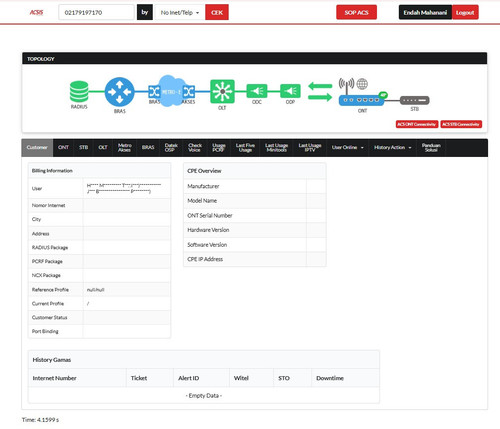Open the Usage PCRF tab
The image size is (500, 429).
click(219, 147)
